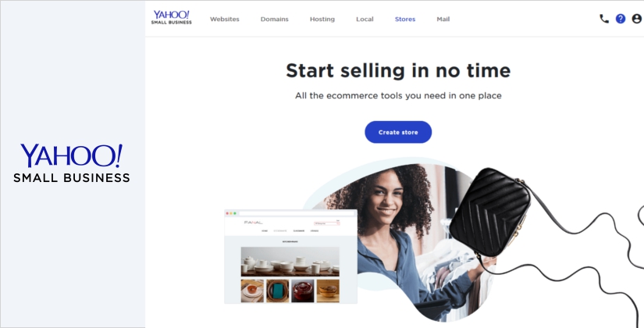Select Hosting from the top navigation
644x328 pixels.
(322, 19)
